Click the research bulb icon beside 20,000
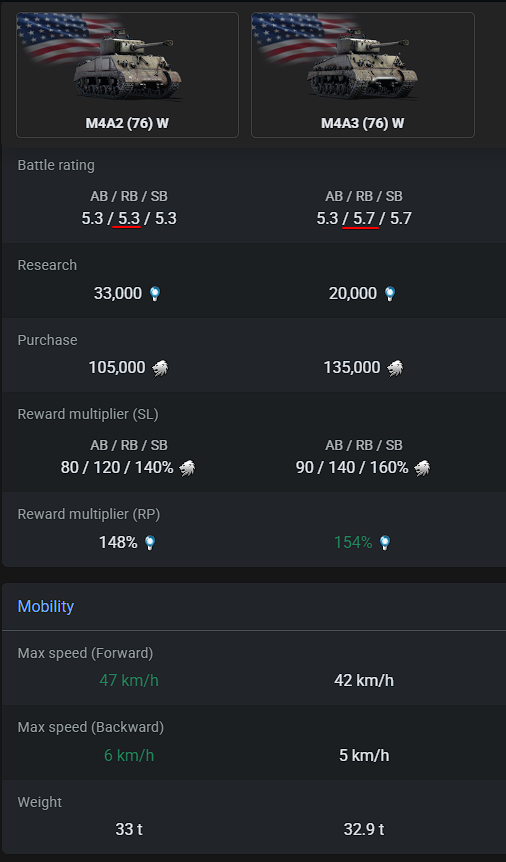 click(390, 294)
